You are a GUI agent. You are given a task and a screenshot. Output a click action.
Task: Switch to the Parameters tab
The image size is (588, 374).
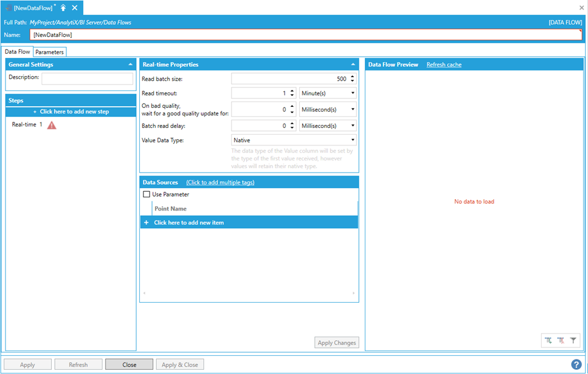[49, 52]
